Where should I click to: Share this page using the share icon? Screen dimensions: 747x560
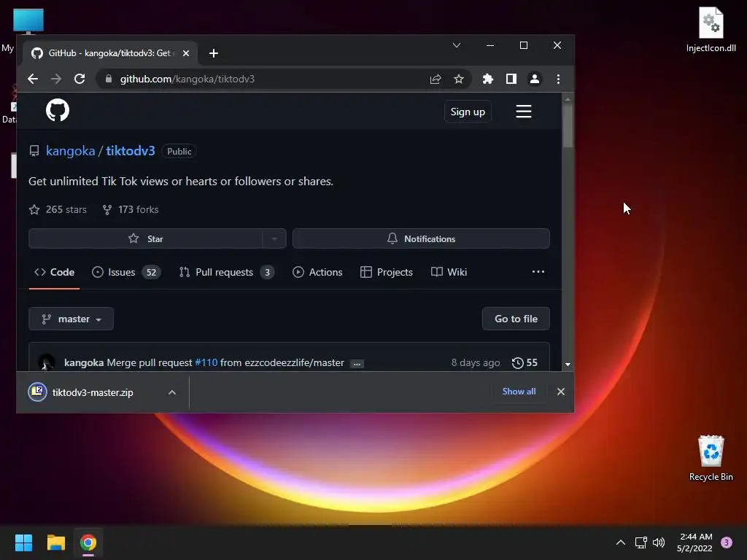pos(436,79)
